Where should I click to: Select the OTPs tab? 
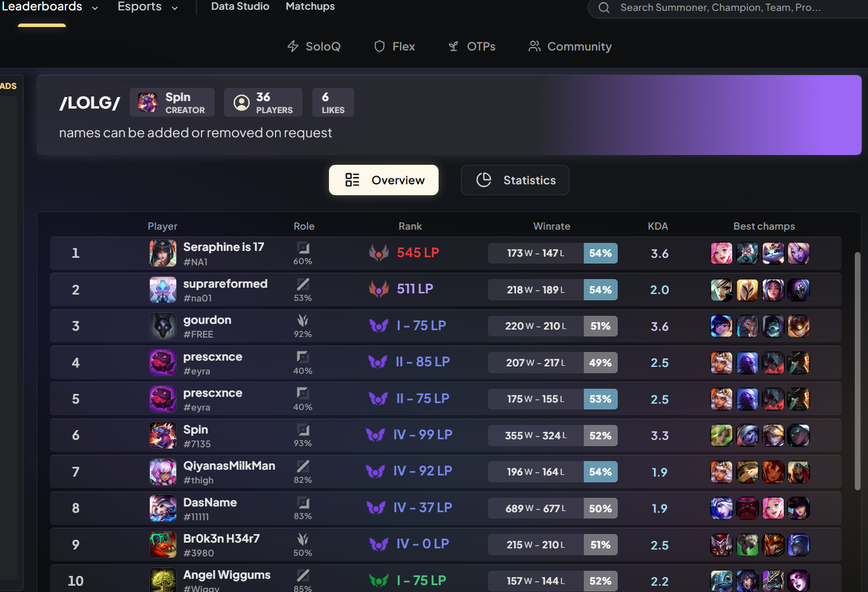point(472,47)
